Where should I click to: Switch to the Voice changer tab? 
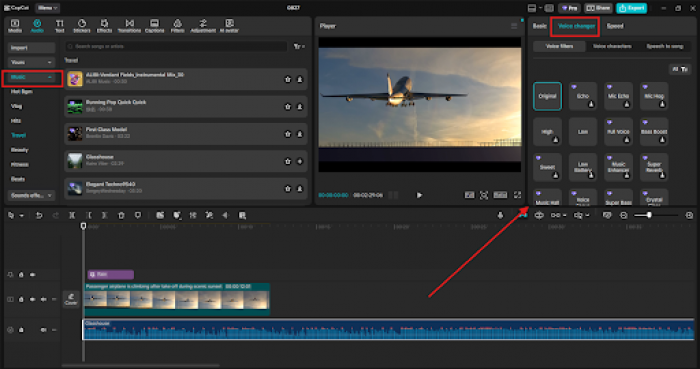576,26
